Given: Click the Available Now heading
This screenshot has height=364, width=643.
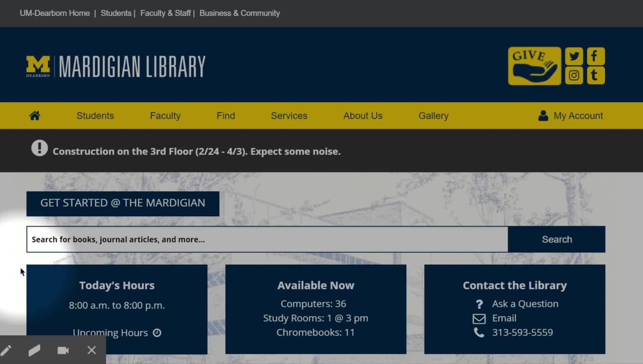Looking at the screenshot, I should pyautogui.click(x=315, y=285).
